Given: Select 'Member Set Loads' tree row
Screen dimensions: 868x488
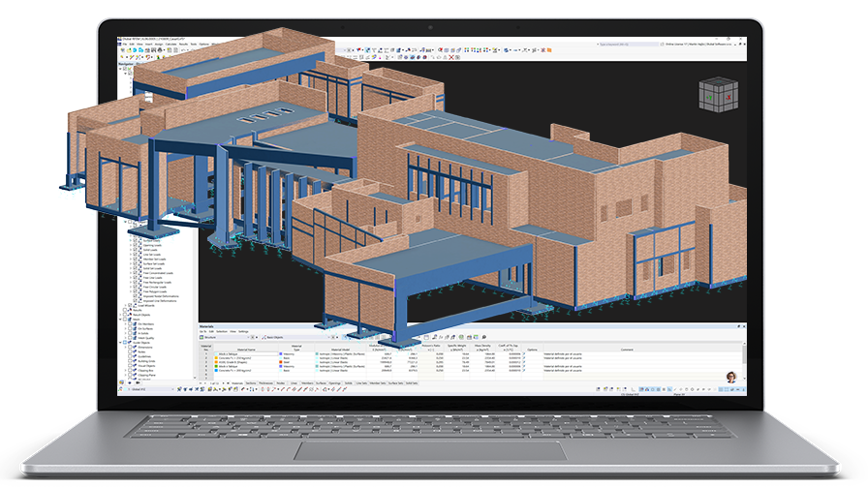Looking at the screenshot, I should 154,259.
